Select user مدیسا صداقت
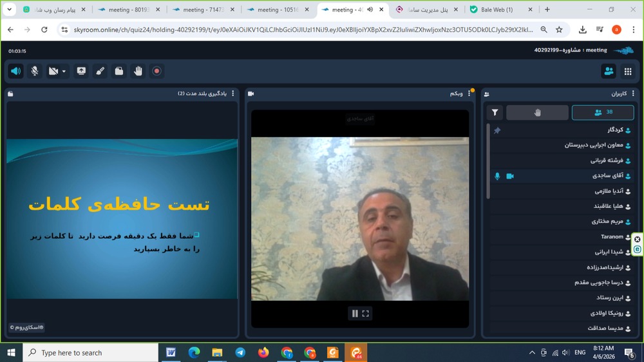The width and height of the screenshot is (644, 362). [x=562, y=329]
